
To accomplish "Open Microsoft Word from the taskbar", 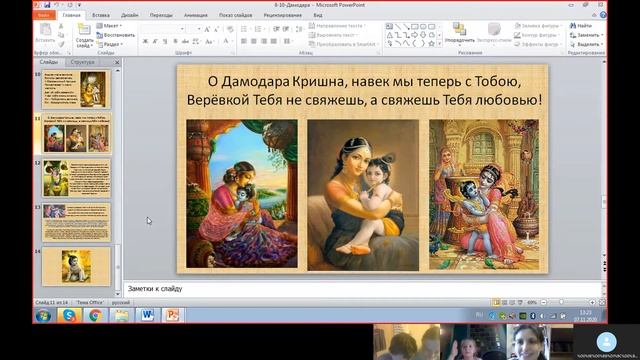I will 147,316.
